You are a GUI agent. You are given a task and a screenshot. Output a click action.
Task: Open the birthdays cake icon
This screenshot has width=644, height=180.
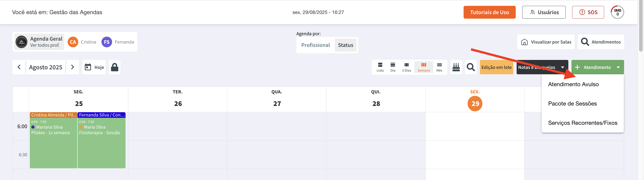tap(456, 67)
